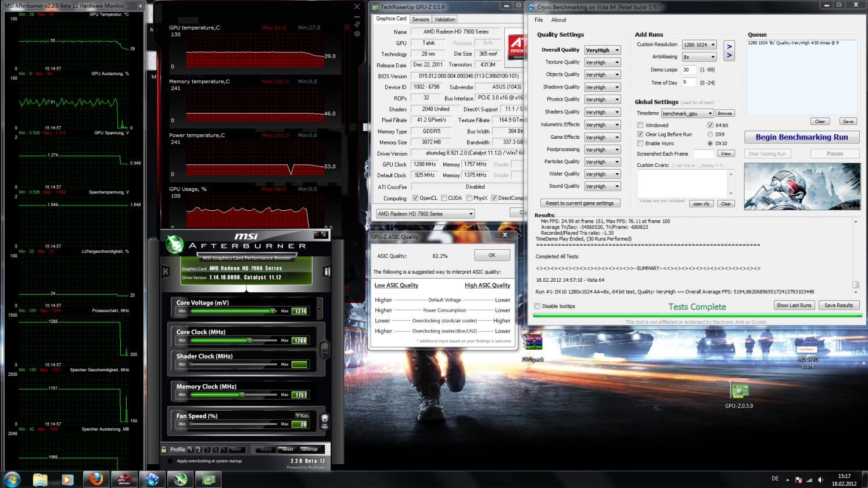Switch to Firefox in the taskbar
This screenshot has width=868, height=488.
(x=96, y=479)
